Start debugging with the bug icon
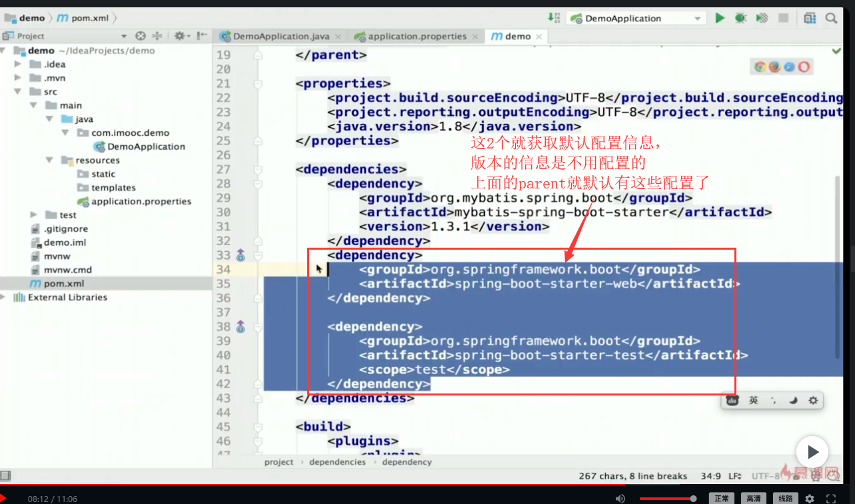The width and height of the screenshot is (855, 504). pyautogui.click(x=741, y=18)
